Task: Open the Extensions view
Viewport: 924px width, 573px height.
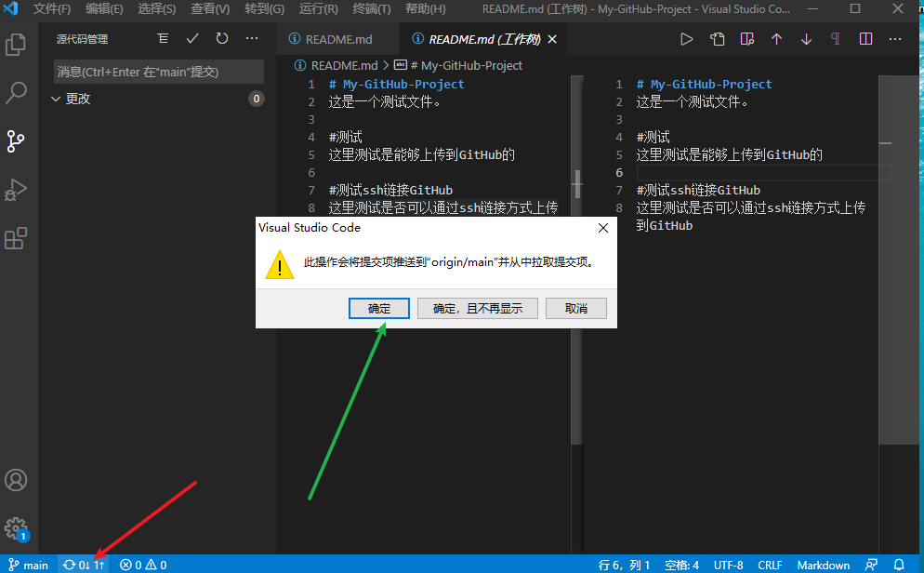Action: pos(16,238)
